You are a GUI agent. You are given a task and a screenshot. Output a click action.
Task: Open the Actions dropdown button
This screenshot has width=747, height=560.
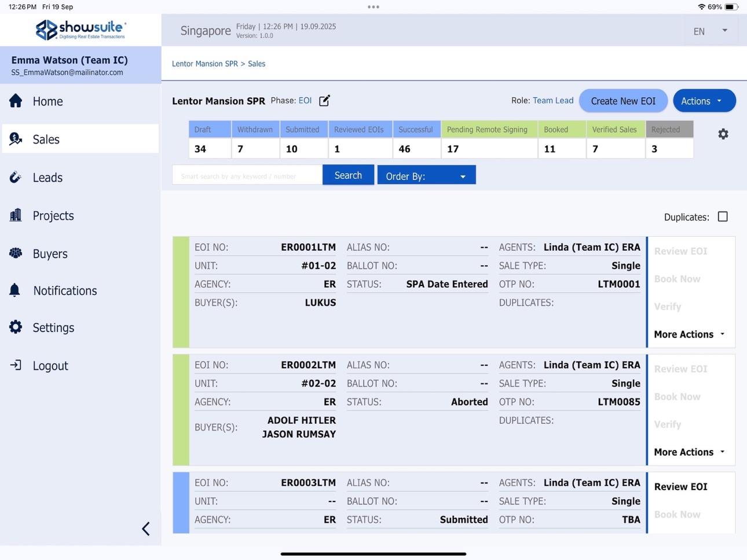click(x=704, y=101)
